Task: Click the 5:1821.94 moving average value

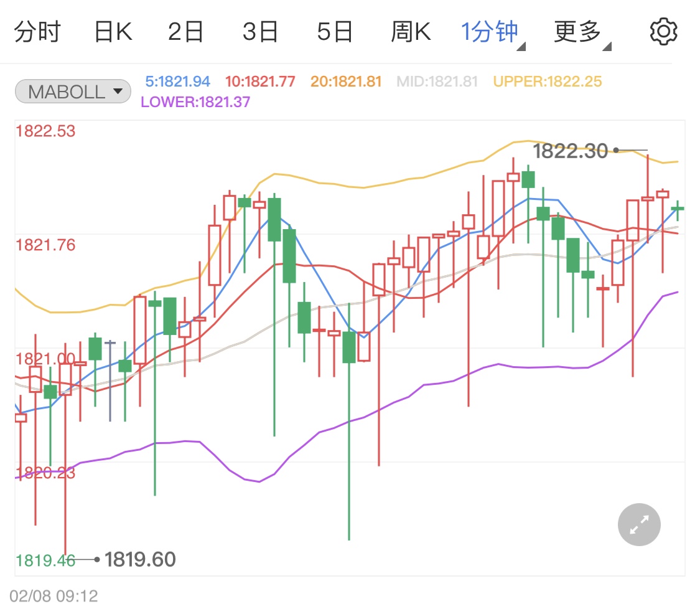Action: (x=178, y=82)
